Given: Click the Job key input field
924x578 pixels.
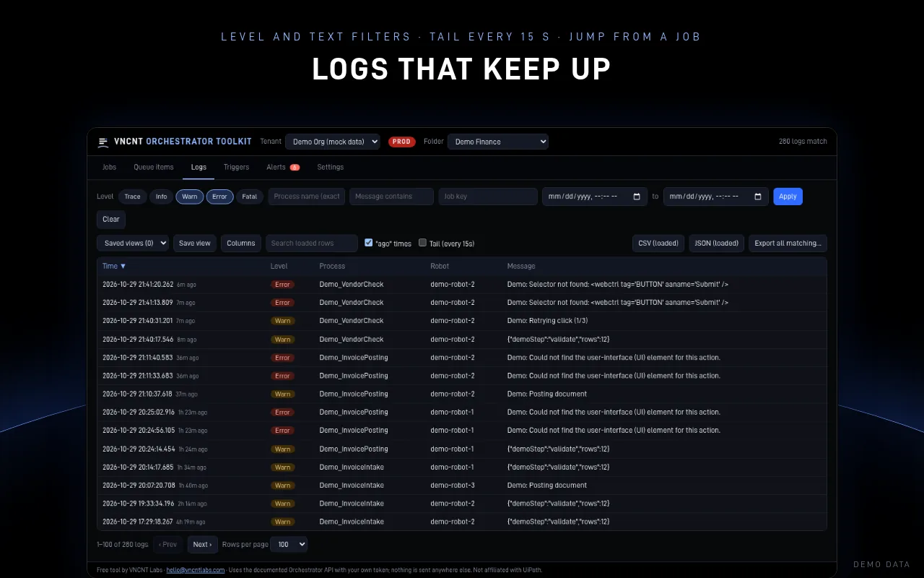Looking at the screenshot, I should 488,197.
